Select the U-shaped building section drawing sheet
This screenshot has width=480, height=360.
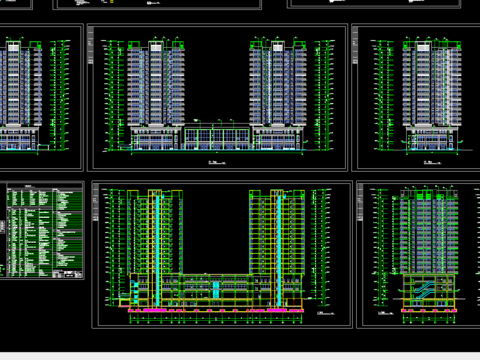222,255
